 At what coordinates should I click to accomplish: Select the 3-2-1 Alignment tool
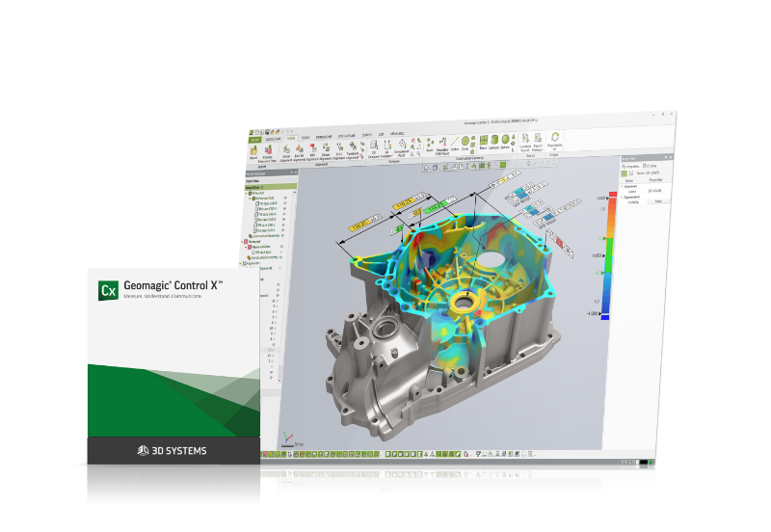[339, 150]
